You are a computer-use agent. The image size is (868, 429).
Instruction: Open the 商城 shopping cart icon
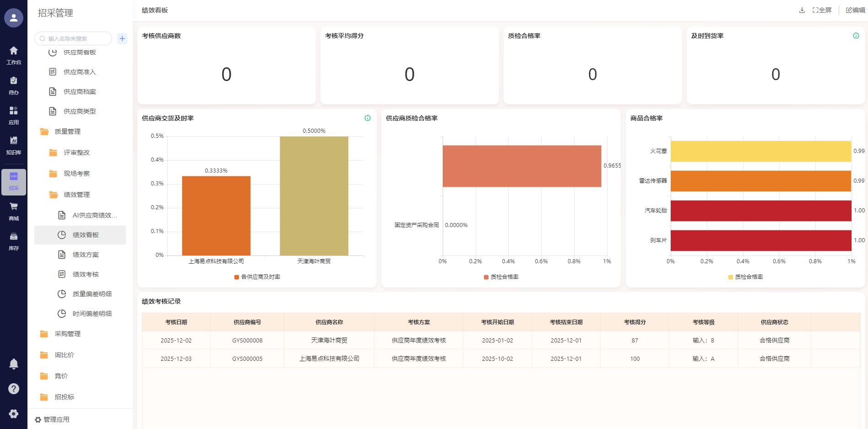point(14,211)
